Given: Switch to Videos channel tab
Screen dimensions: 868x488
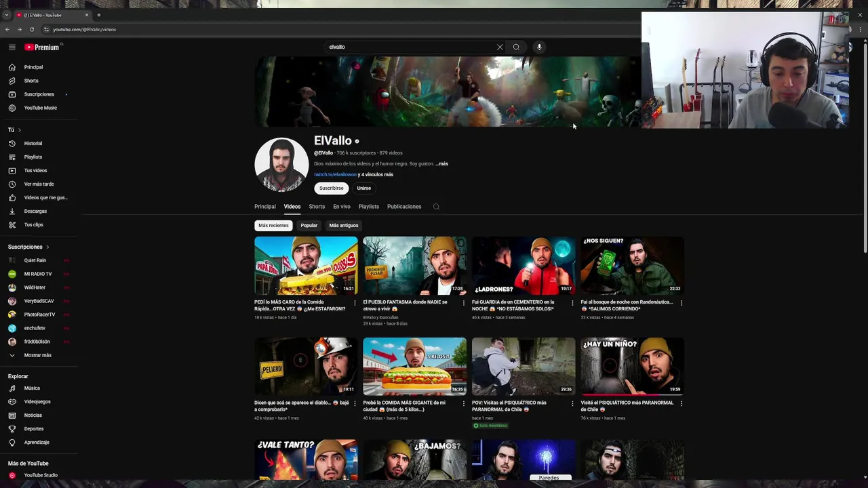Looking at the screenshot, I should pos(292,207).
